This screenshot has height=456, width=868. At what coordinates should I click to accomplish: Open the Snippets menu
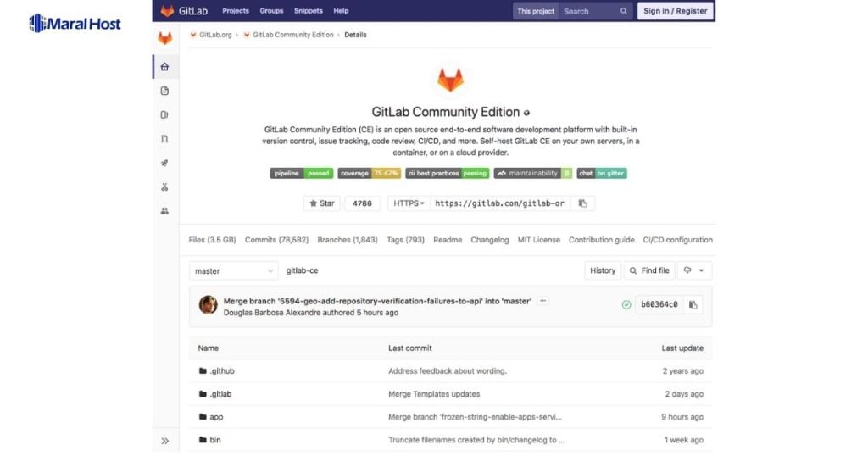pyautogui.click(x=309, y=10)
